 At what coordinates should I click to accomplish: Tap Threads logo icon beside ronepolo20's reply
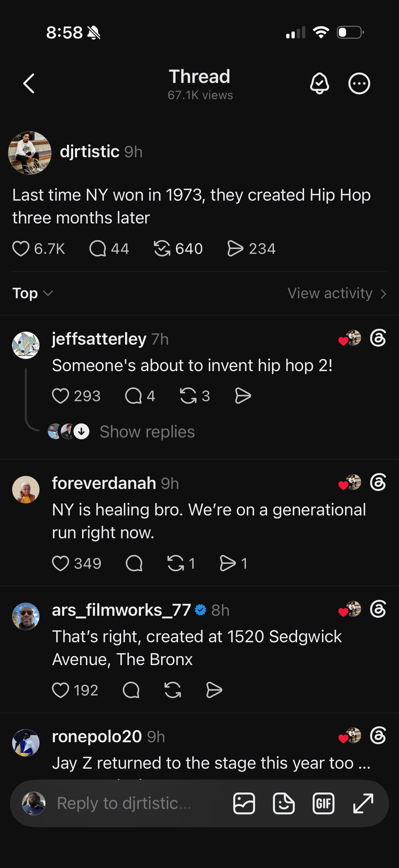(378, 736)
